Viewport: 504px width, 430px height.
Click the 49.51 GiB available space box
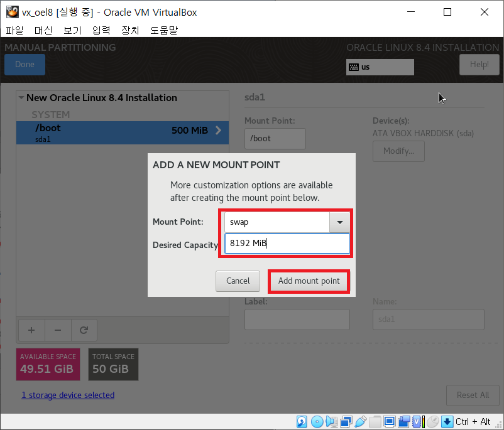48,365
